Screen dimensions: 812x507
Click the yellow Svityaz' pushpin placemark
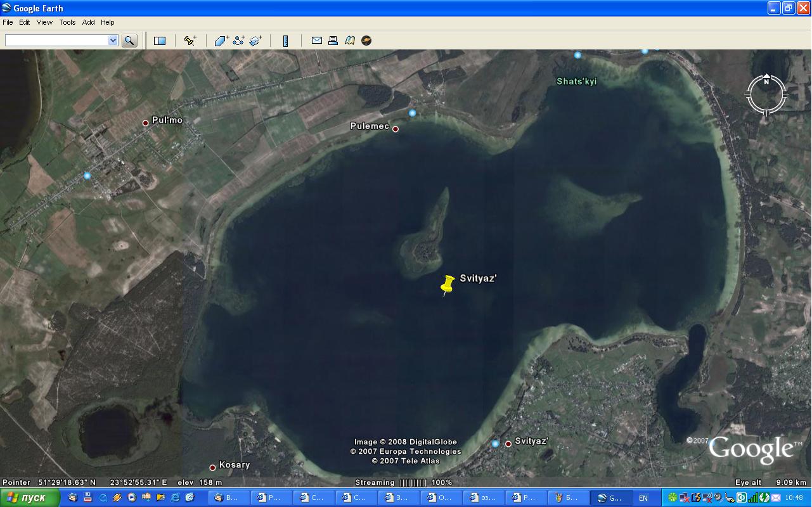448,285
